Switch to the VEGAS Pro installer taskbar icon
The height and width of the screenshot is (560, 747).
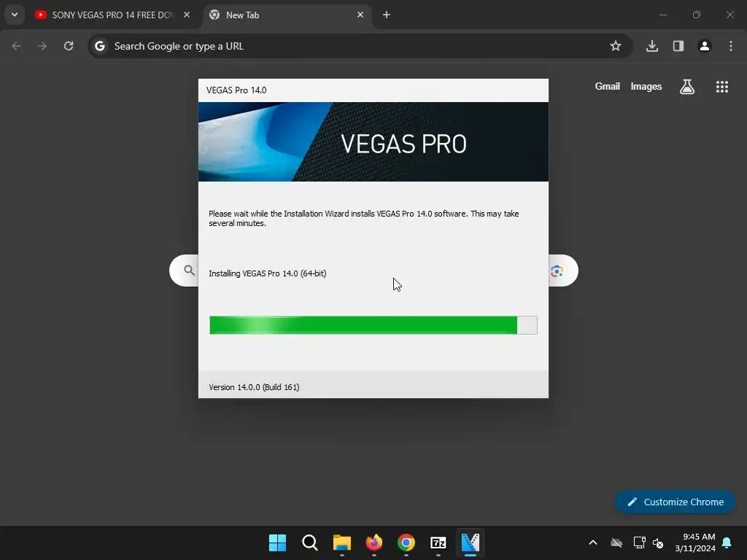[x=471, y=542]
